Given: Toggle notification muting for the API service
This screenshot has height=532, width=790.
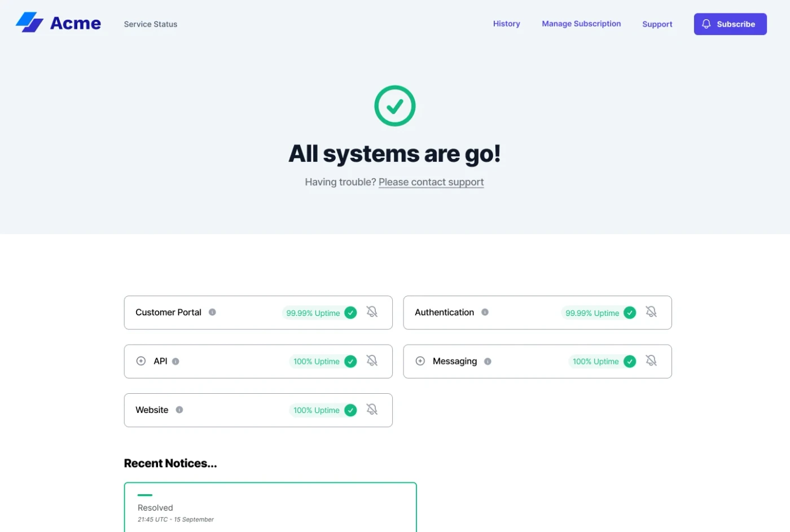Looking at the screenshot, I should 372,360.
